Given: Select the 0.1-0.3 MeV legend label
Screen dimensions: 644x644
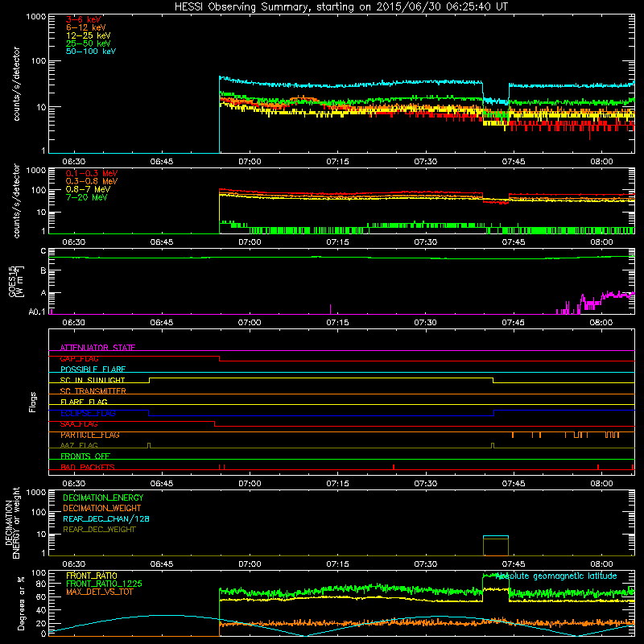Looking at the screenshot, I should click(x=92, y=173).
